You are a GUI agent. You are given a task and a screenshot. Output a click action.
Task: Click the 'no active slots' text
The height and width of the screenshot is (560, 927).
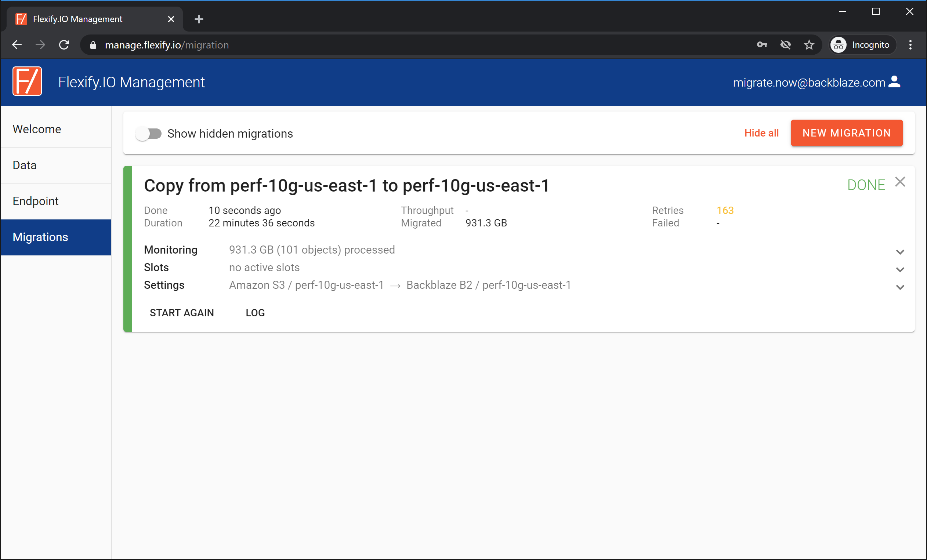click(x=264, y=268)
